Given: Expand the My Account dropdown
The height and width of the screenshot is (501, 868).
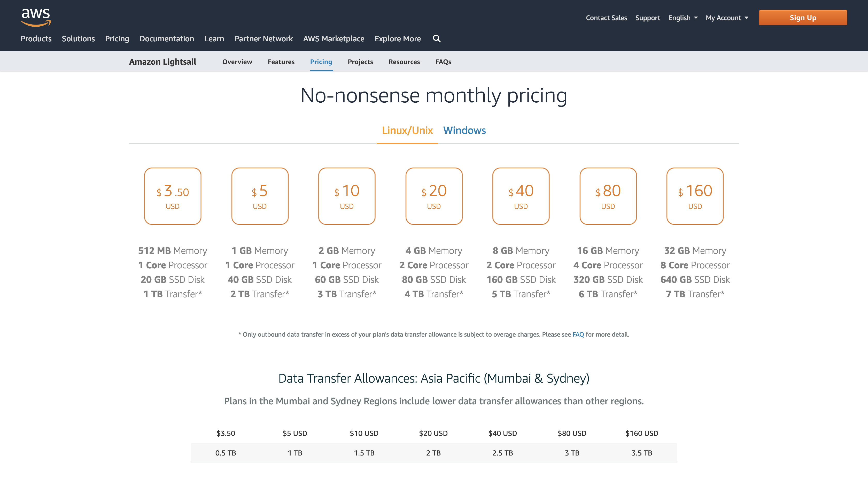Looking at the screenshot, I should 727,18.
